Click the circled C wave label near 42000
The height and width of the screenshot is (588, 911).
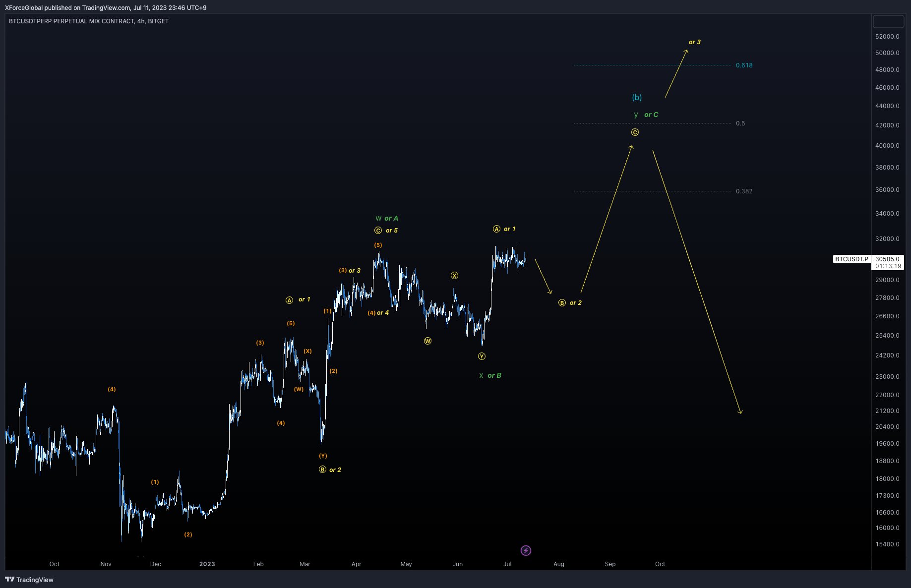point(635,132)
